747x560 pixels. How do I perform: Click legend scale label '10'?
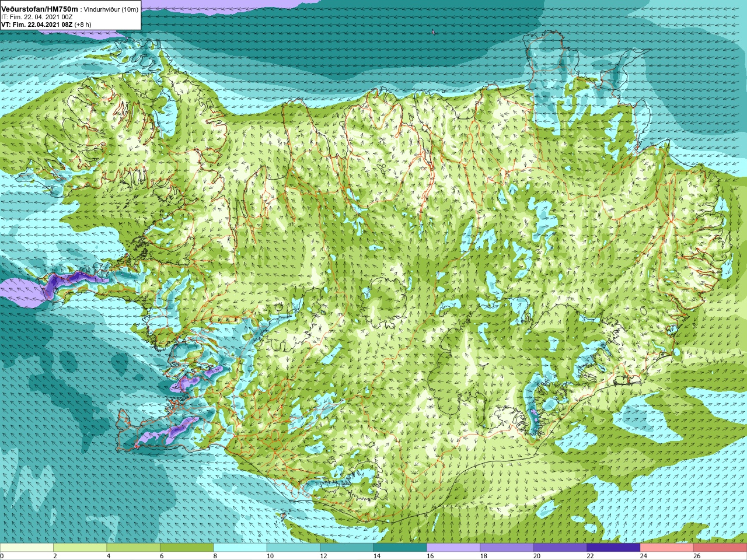point(270,556)
